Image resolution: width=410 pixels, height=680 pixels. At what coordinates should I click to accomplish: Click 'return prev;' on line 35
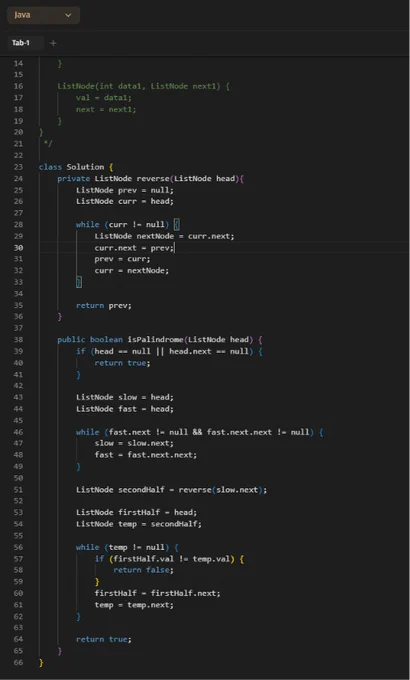(104, 305)
